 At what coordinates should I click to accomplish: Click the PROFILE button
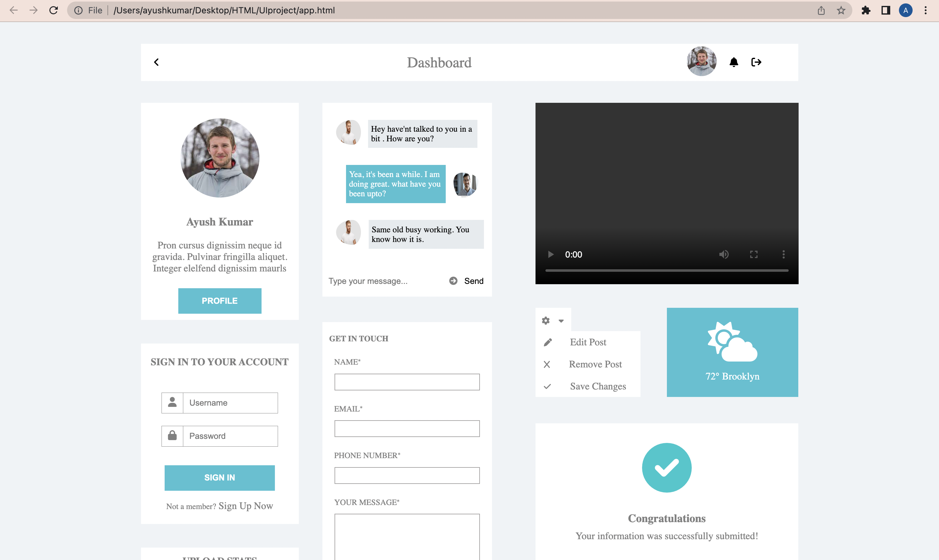pos(220,301)
